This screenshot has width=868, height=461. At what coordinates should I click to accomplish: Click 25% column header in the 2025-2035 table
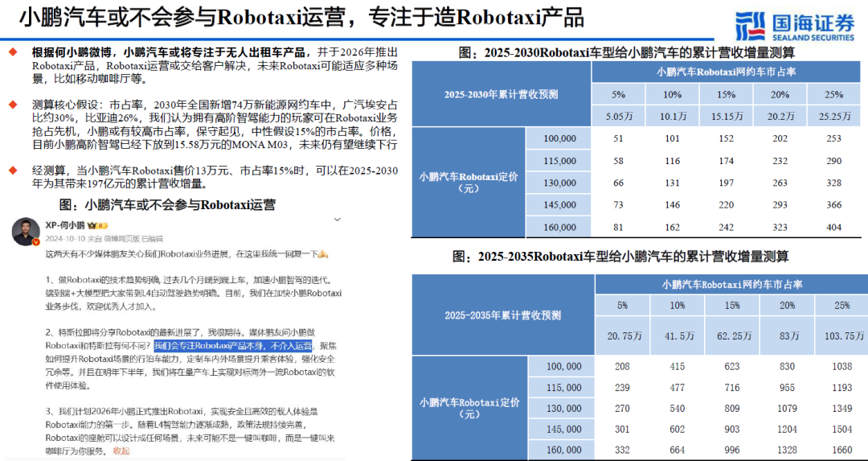click(841, 305)
